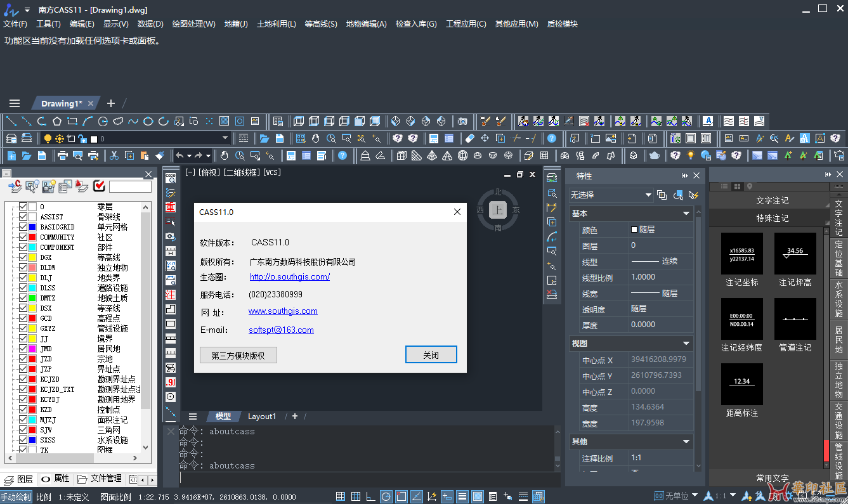Click the softspt@163.com email link
The height and width of the screenshot is (504, 848).
281,330
